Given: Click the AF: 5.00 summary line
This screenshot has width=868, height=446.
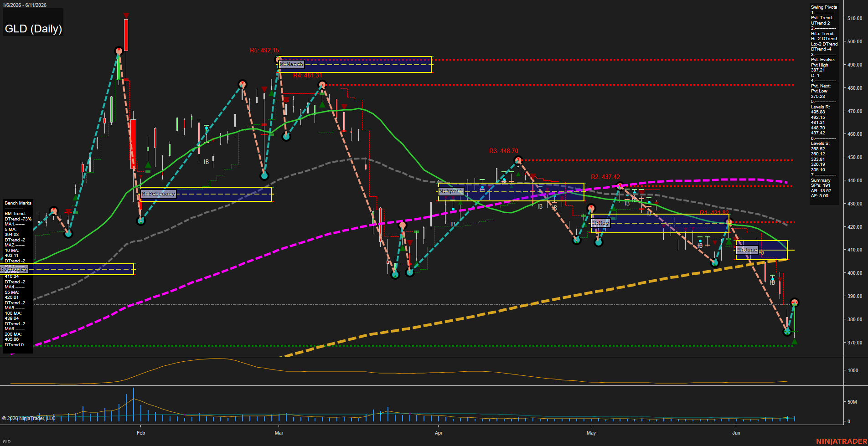Looking at the screenshot, I should click(x=819, y=196).
